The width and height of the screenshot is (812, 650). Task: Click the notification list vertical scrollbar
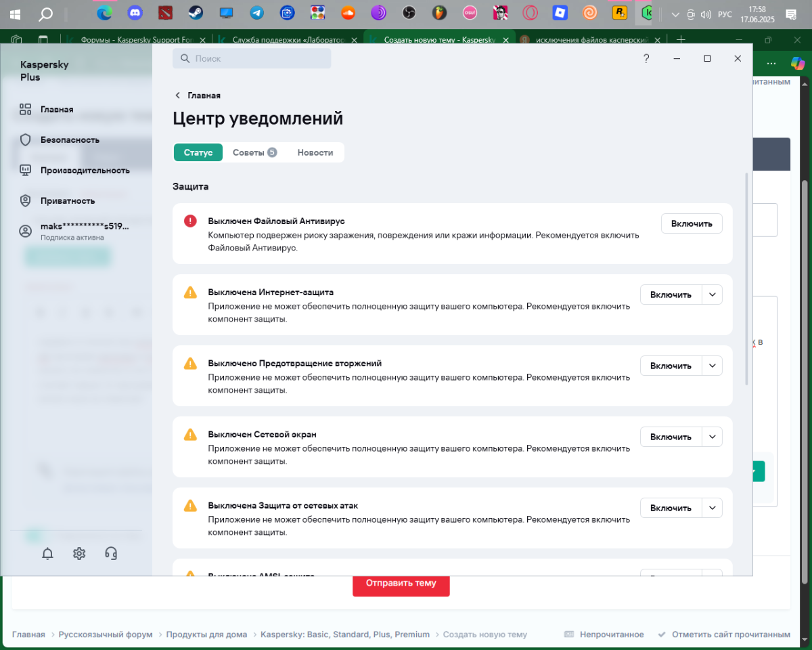click(747, 279)
